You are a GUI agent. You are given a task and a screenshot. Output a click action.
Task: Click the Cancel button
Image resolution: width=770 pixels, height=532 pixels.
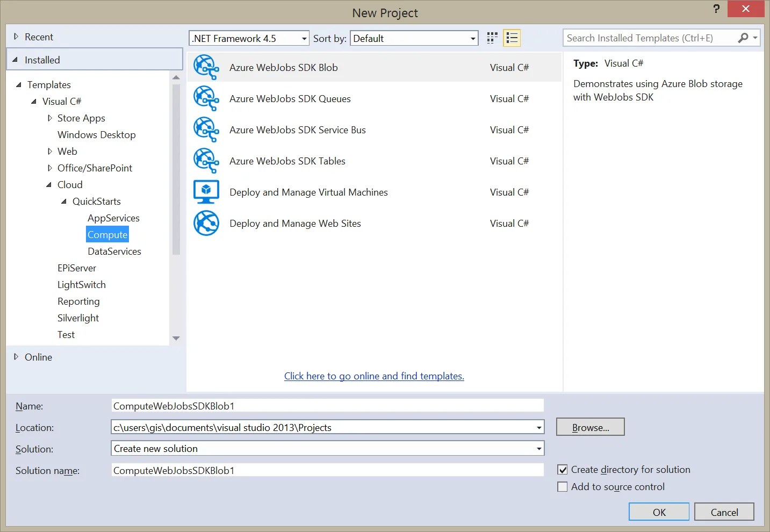pos(724,512)
